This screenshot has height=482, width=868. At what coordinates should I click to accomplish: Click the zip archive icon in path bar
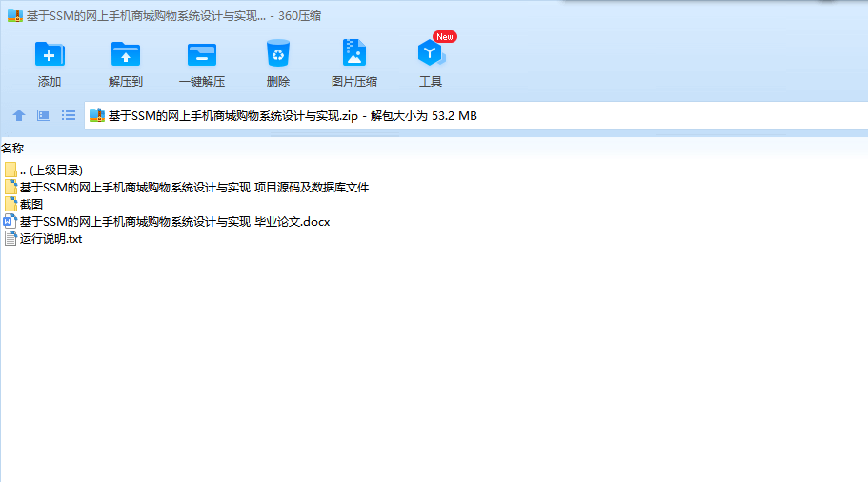point(97,115)
